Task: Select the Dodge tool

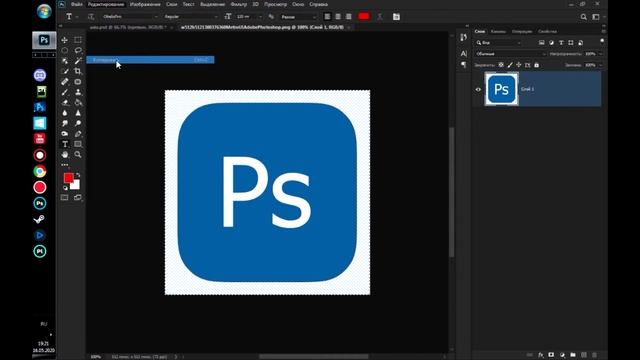Action: (x=78, y=123)
